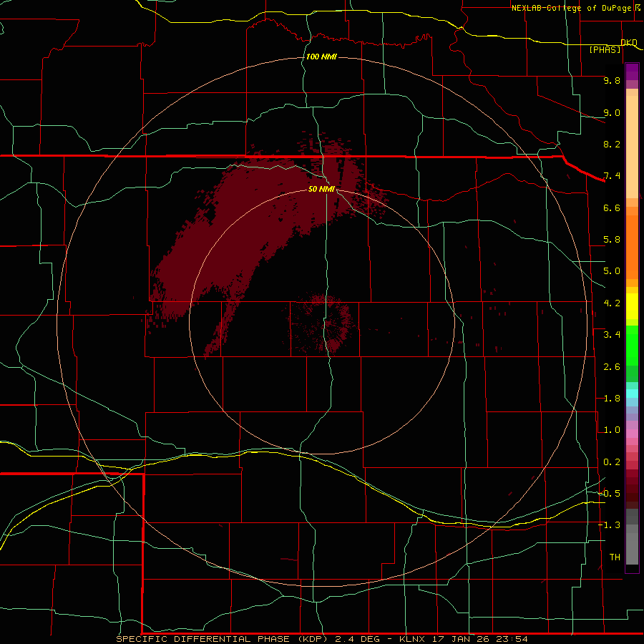Image resolution: width=644 pixels, height=644 pixels.
Task: Click the 5.8 value on color scale
Action: (x=612, y=240)
